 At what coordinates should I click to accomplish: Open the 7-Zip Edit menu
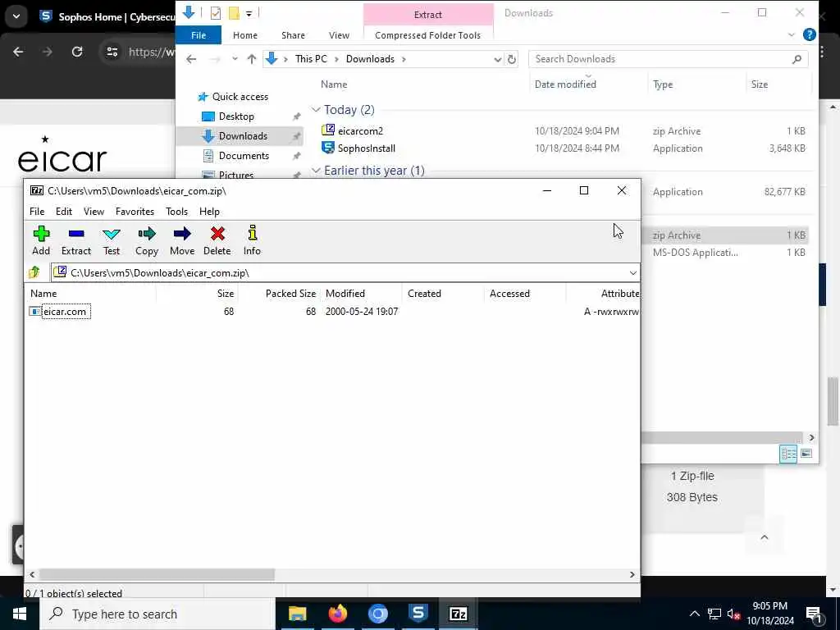64,212
